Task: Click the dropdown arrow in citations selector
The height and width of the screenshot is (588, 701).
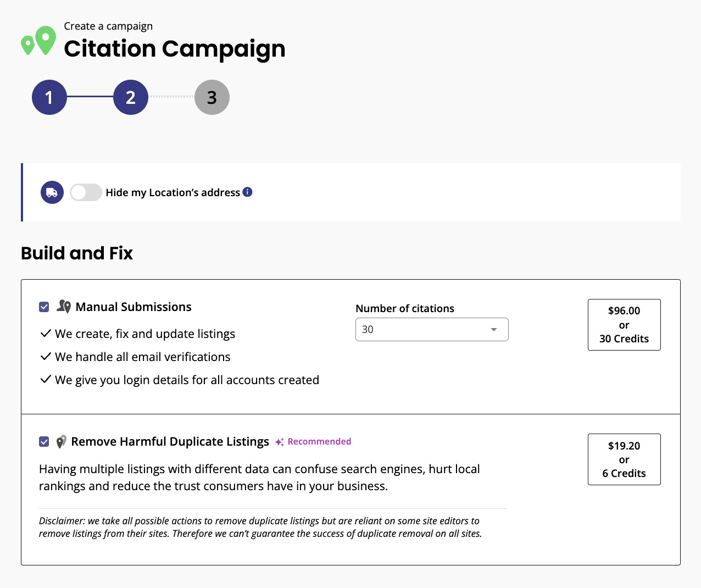Action: pos(494,330)
